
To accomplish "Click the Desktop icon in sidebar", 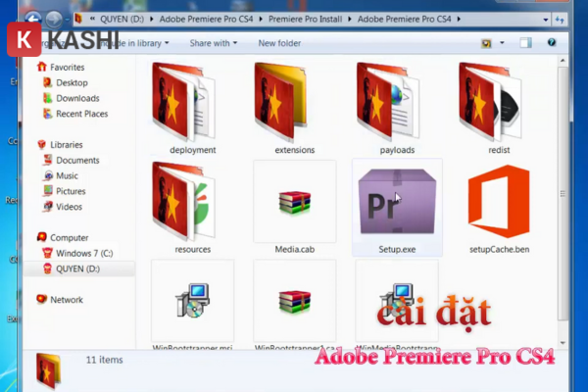I will click(47, 82).
